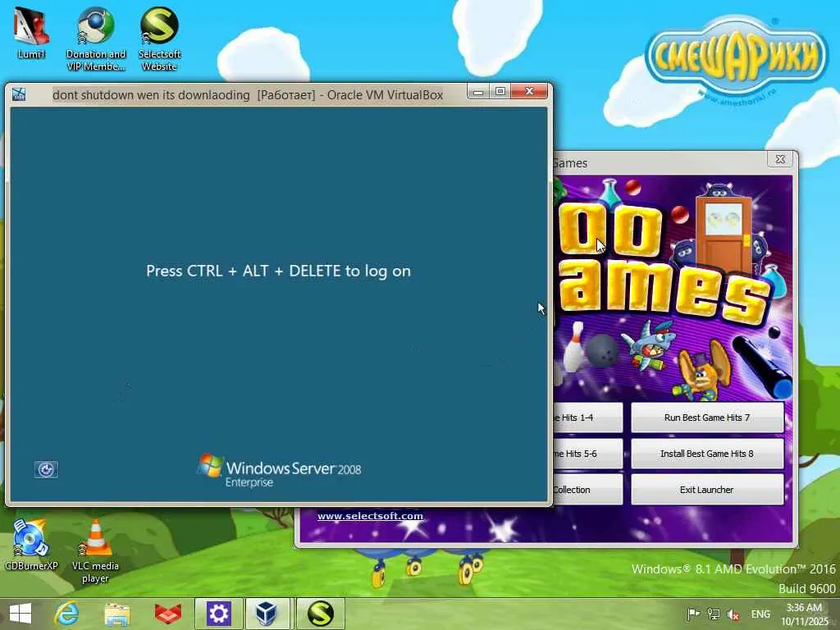Switch to the purple gear taskbar app
Image resolution: width=840 pixels, height=630 pixels.
[x=218, y=614]
